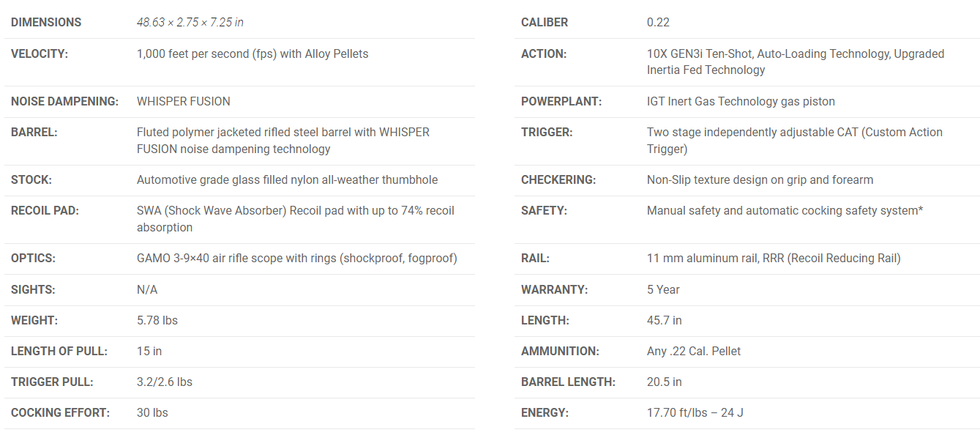Click the RECOIL PAD label
Screen dimensions: 980x438
pyautogui.click(x=45, y=211)
